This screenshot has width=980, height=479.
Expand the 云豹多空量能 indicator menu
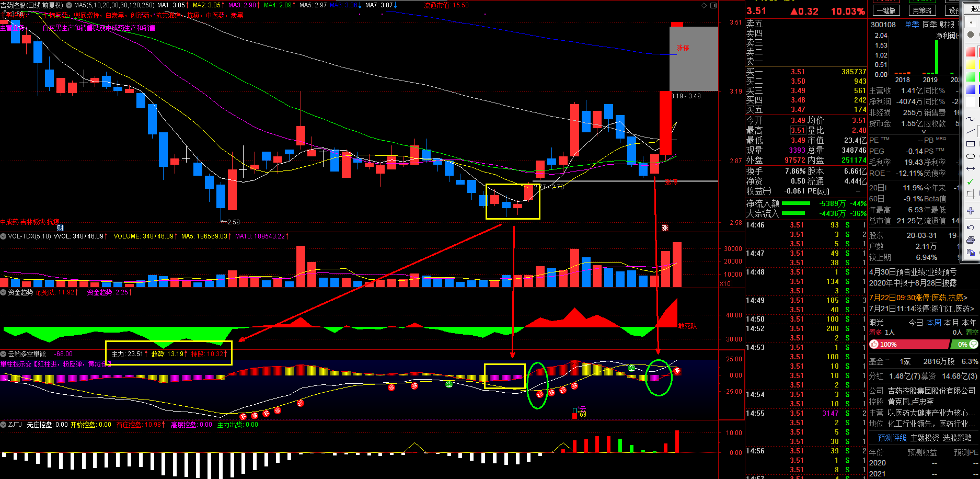4,354
